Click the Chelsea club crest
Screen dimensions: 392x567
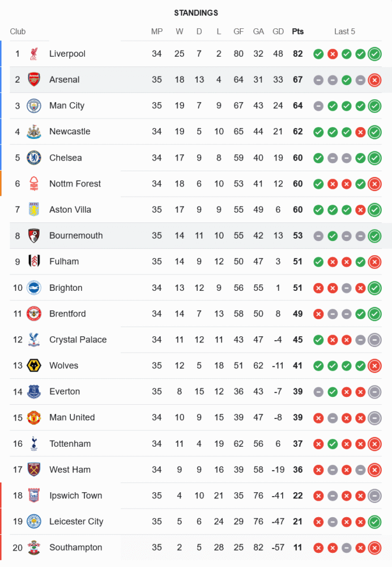34,158
